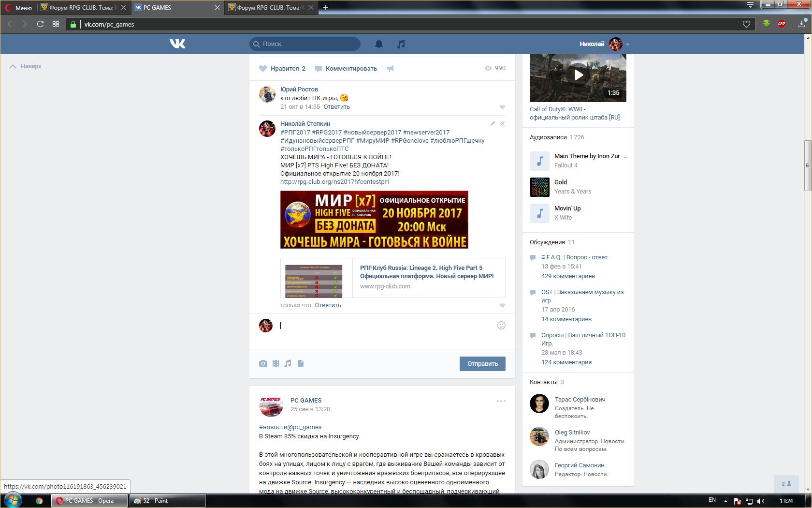
Task: Open the Adblock Plus extension
Action: pyautogui.click(x=782, y=24)
